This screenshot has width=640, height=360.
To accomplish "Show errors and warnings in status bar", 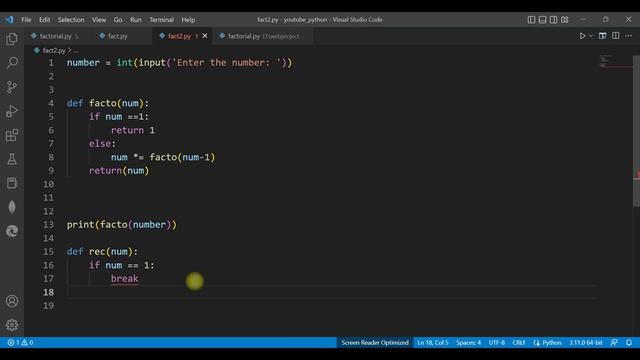I will [20, 342].
